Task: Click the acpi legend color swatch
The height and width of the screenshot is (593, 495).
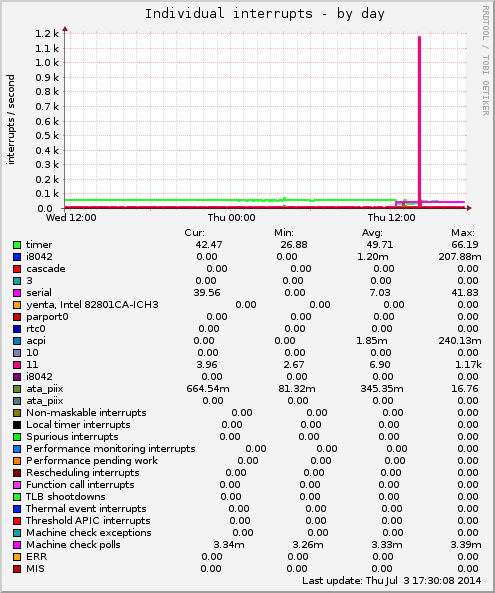Action: 17,341
